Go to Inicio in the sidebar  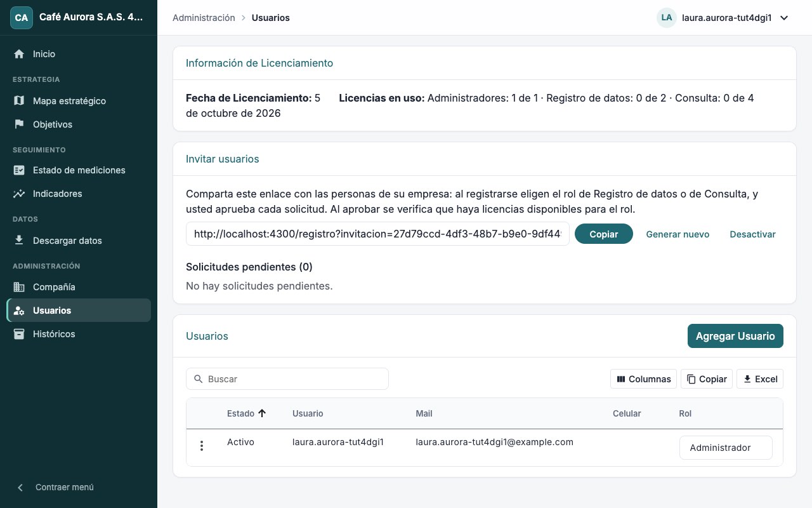(x=79, y=54)
